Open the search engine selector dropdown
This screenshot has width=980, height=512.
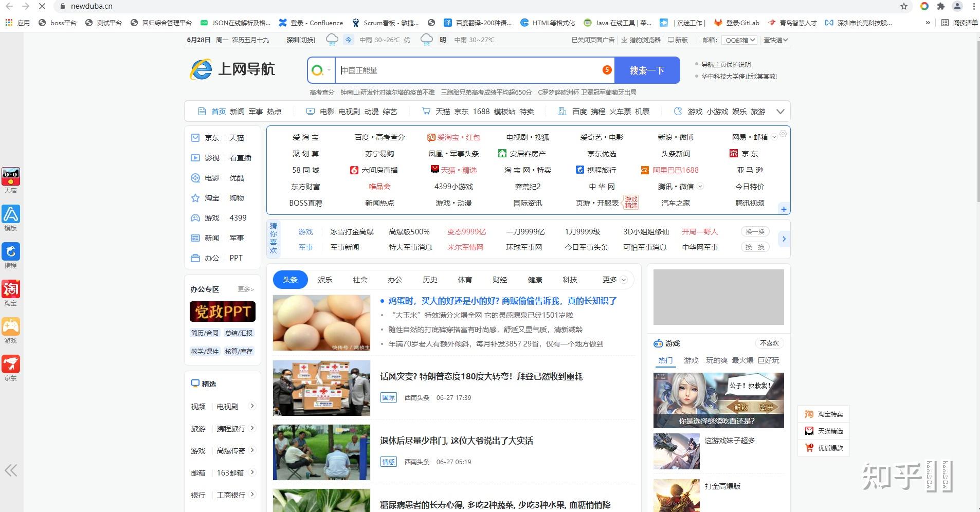[x=322, y=70]
